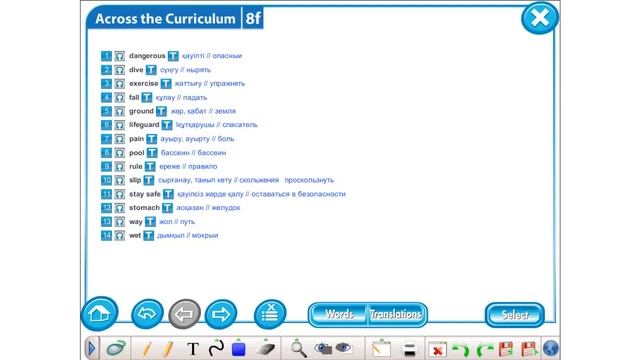This screenshot has height=360, width=640.
Task: Click the word 'rule'
Action: click(x=136, y=166)
